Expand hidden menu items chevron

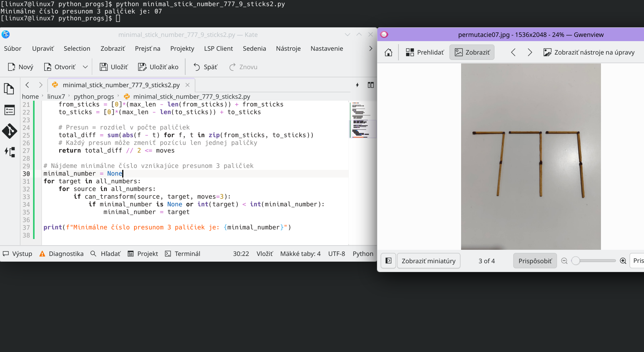coord(370,48)
